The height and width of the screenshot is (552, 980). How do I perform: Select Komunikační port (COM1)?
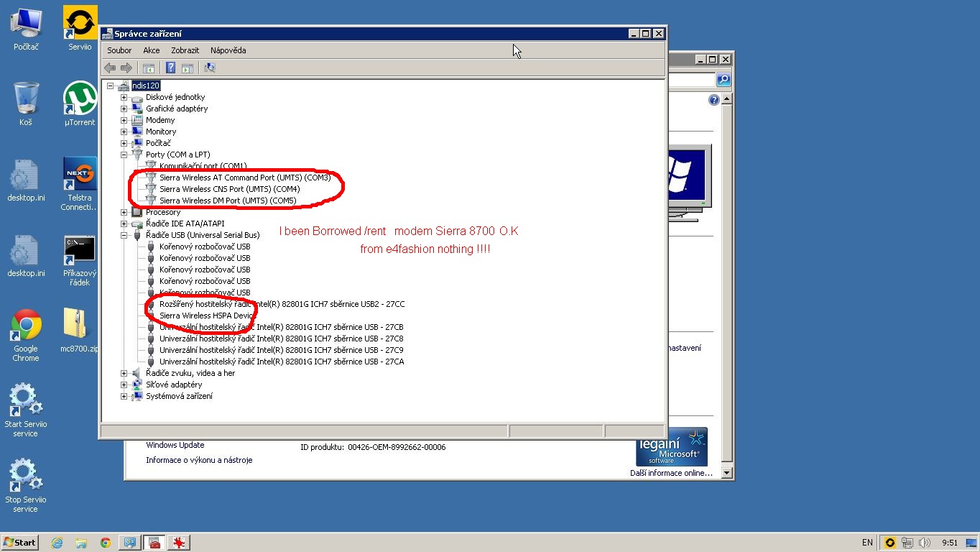(203, 166)
